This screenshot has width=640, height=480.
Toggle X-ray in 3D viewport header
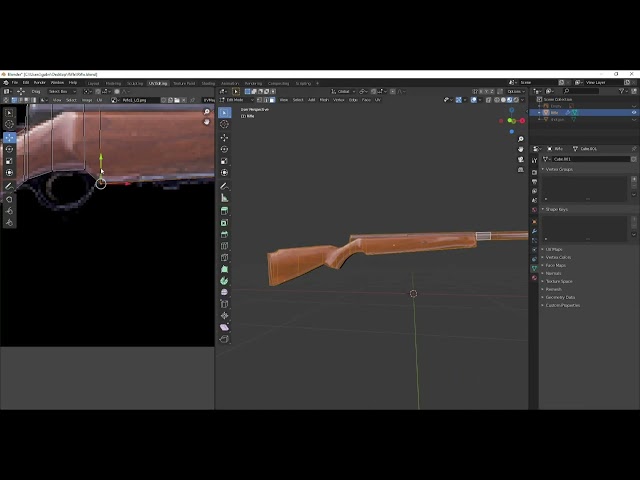click(x=489, y=100)
